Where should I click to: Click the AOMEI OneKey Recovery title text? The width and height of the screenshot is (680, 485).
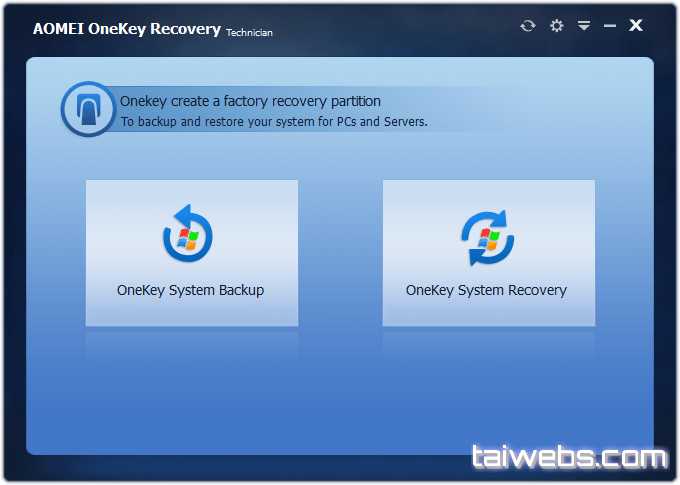tap(126, 29)
